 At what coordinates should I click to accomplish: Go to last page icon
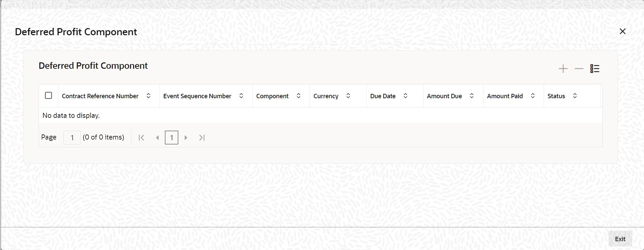click(202, 138)
